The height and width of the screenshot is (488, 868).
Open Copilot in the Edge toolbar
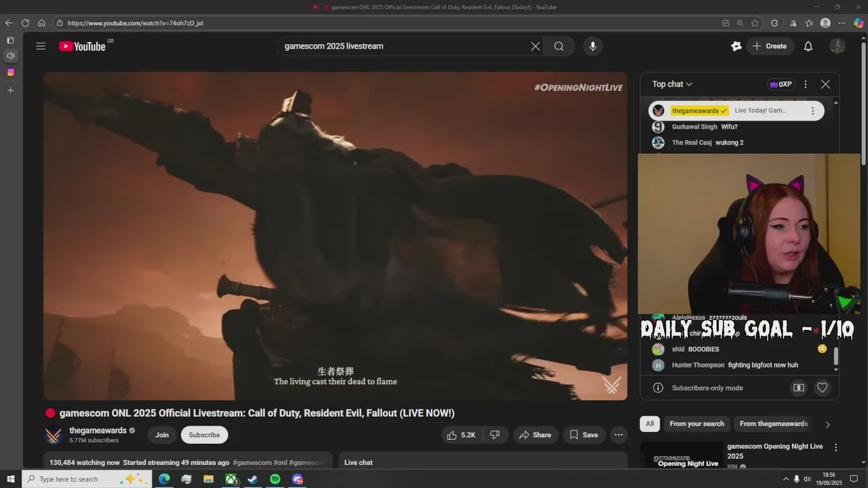coord(859,23)
